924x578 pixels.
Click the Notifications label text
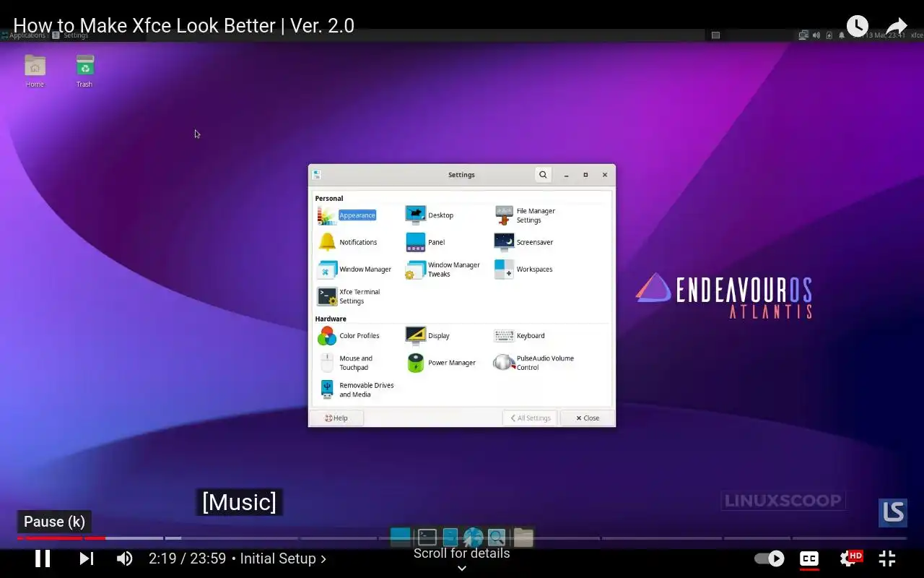coord(358,242)
